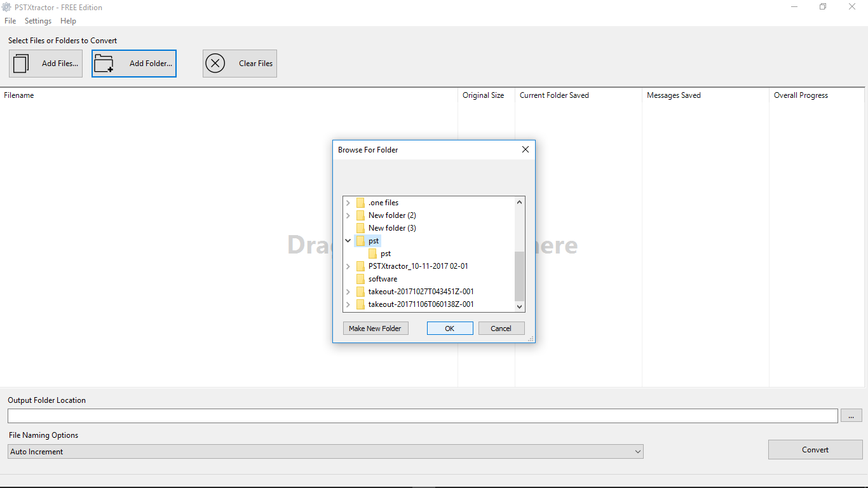Image resolution: width=868 pixels, height=488 pixels.
Task: Click the folder icon beside 'New folder (2)'
Action: click(x=360, y=215)
